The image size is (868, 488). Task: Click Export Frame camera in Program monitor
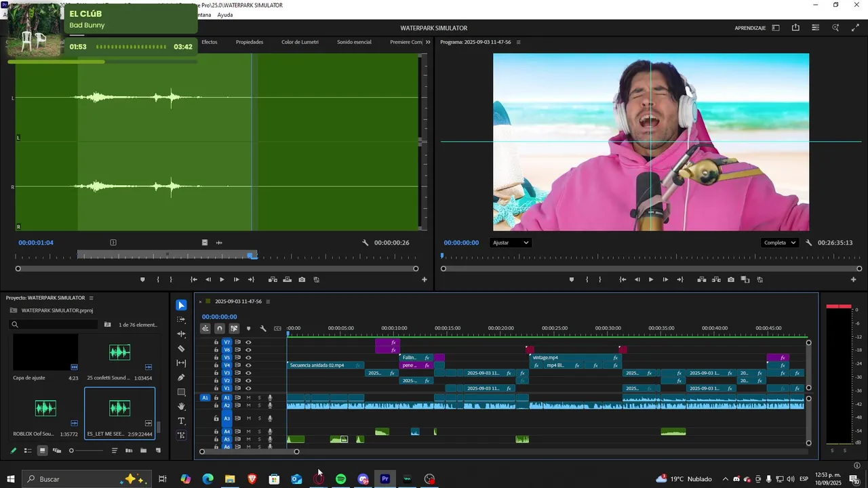coord(730,279)
